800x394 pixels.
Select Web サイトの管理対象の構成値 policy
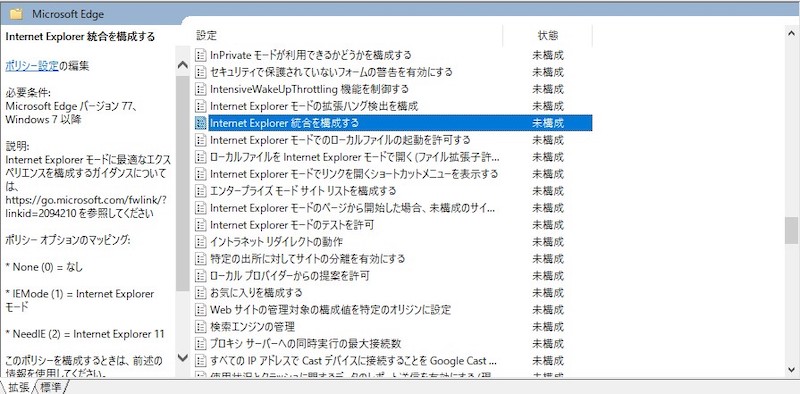pyautogui.click(x=331, y=309)
